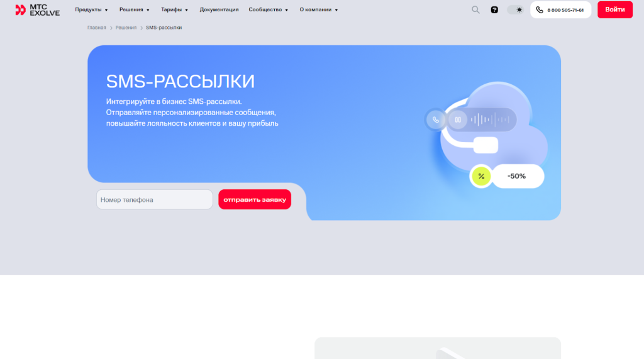Click the MTC Exolve logo
The width and height of the screenshot is (644, 359).
click(37, 10)
